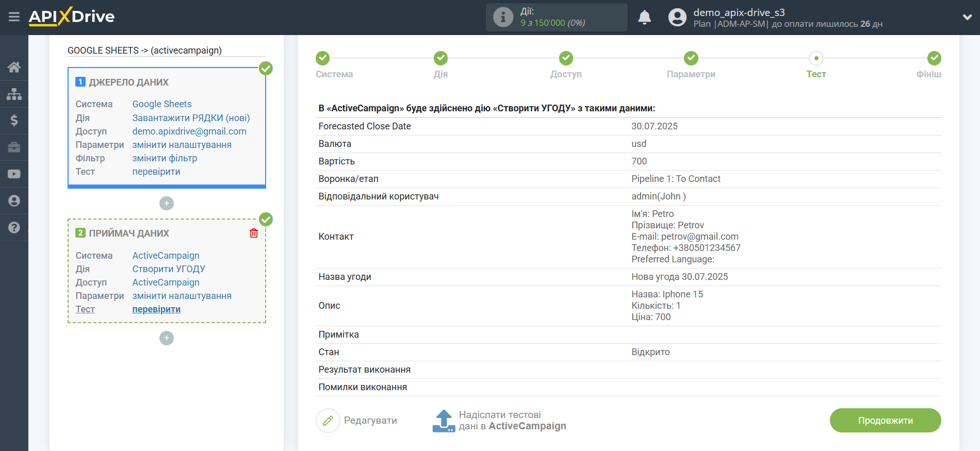Open the notifications bell
The width and height of the screenshot is (980, 451).
pos(644,17)
